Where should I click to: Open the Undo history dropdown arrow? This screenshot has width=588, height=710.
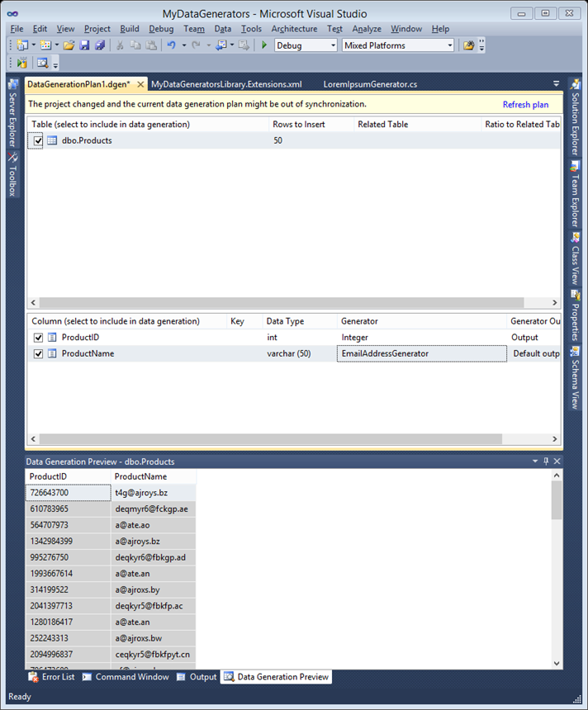tap(184, 45)
